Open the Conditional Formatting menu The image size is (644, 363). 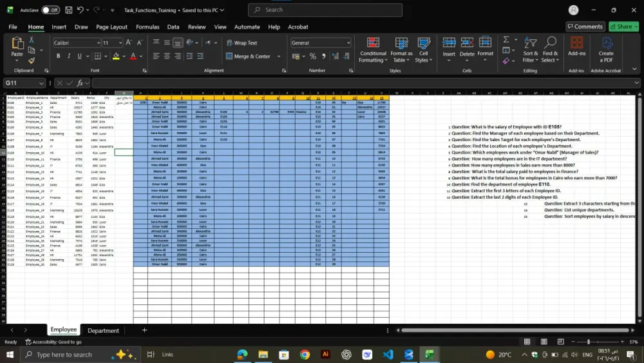[x=373, y=50]
